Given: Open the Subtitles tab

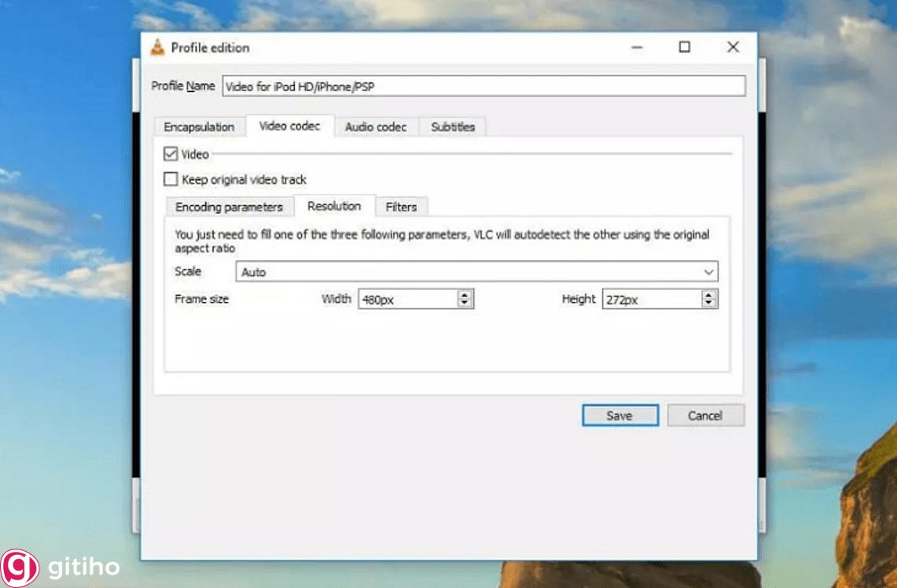Looking at the screenshot, I should pos(452,127).
